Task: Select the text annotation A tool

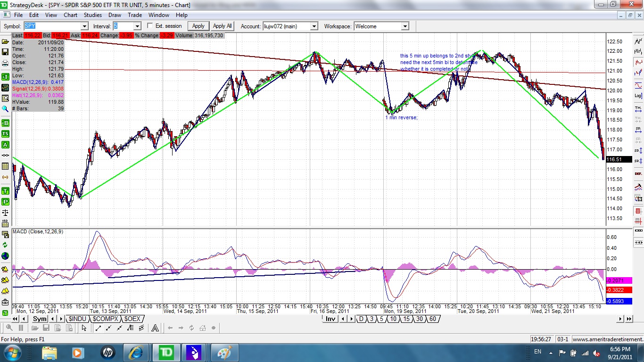Action: [155, 328]
